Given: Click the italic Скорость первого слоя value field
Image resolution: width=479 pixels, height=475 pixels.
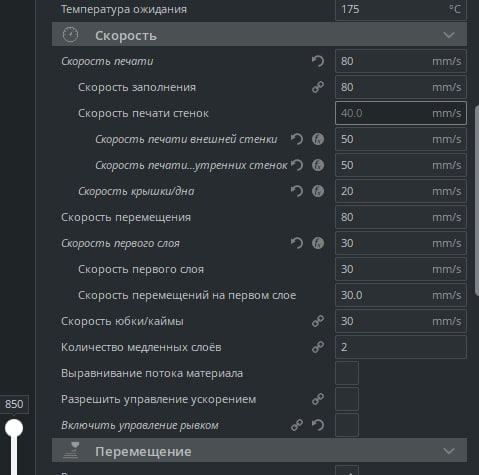Looking at the screenshot, I should coord(401,243).
